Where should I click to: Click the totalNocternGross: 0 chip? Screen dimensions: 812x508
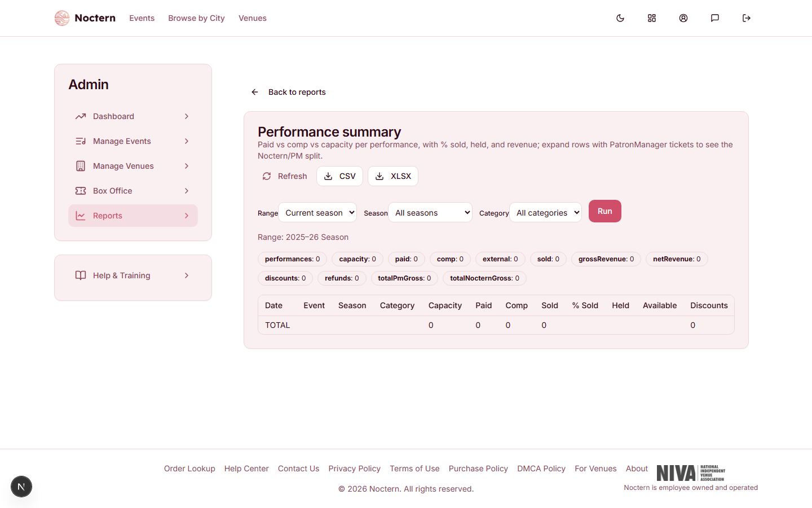coord(484,278)
